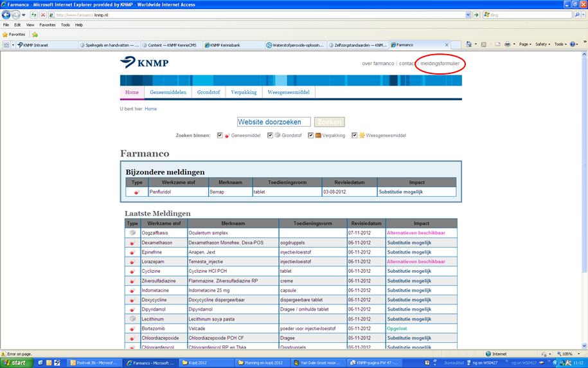588x368 pixels.
Task: Click the page vertical scrollbar
Action: click(584, 193)
